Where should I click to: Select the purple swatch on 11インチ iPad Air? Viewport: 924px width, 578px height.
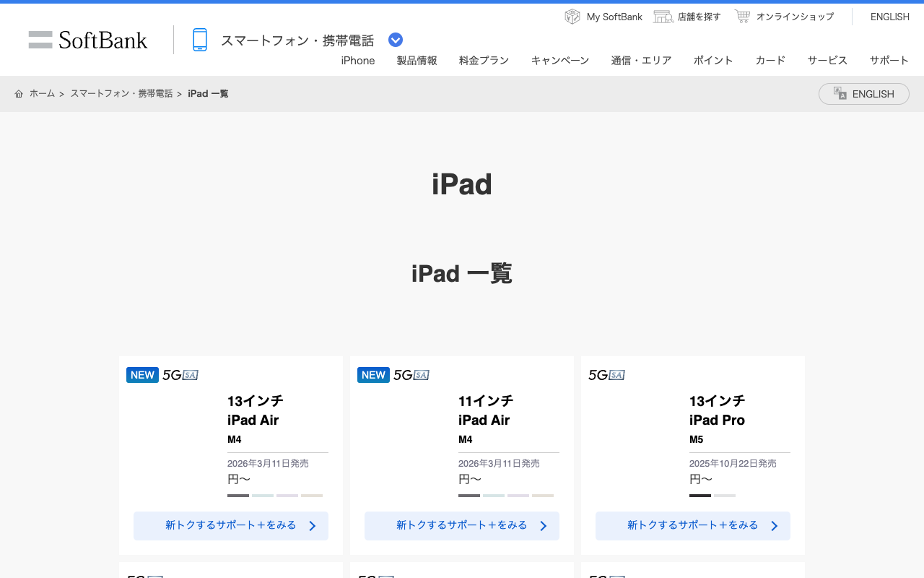click(518, 496)
